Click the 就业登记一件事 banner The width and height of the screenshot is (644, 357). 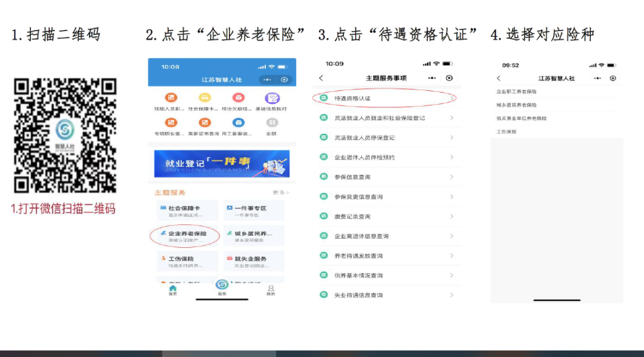[222, 164]
